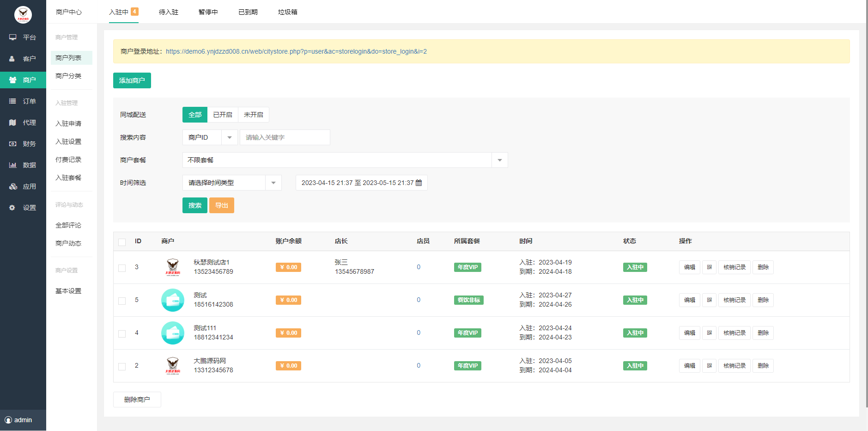Open the 订单 management section
Image resolution: width=868 pixels, height=431 pixels.
pyautogui.click(x=23, y=101)
